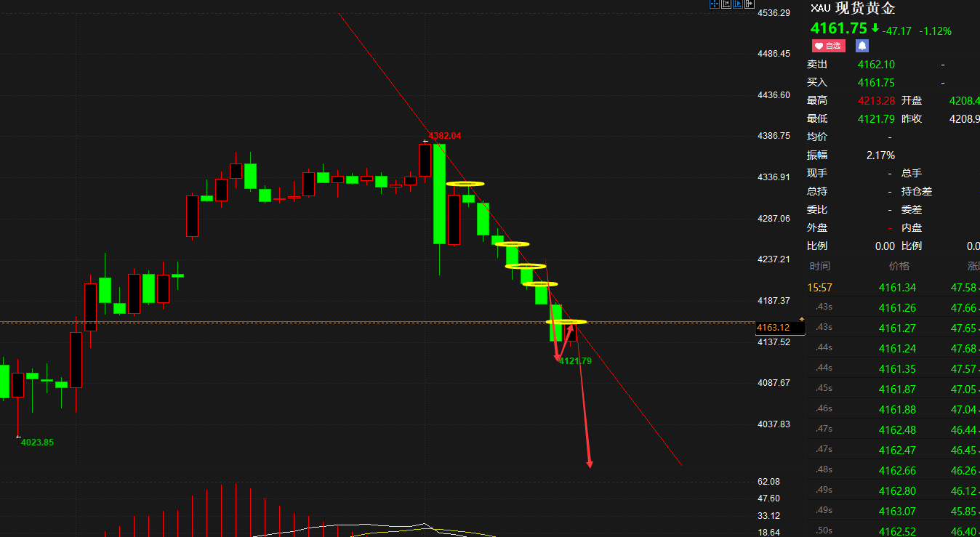Add gold to 自选 watchlist
Image resolution: width=980 pixels, height=537 pixels.
point(829,46)
